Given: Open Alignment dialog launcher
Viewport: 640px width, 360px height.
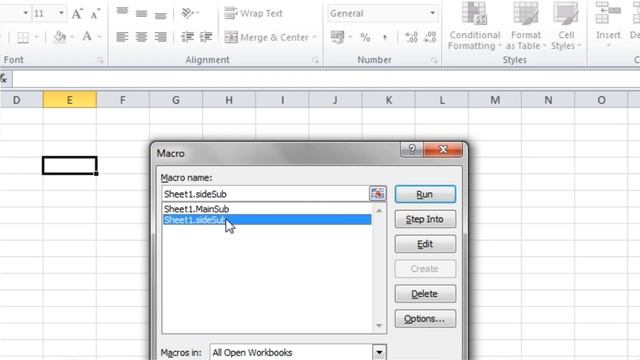Looking at the screenshot, I should point(315,60).
